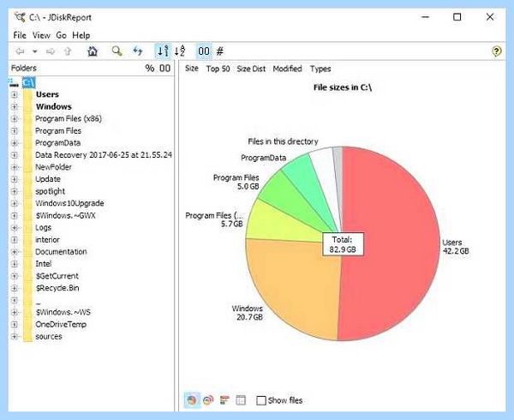This screenshot has height=420, width=514.
Task: Click the refresh arrows toolbar icon
Action: (x=138, y=51)
